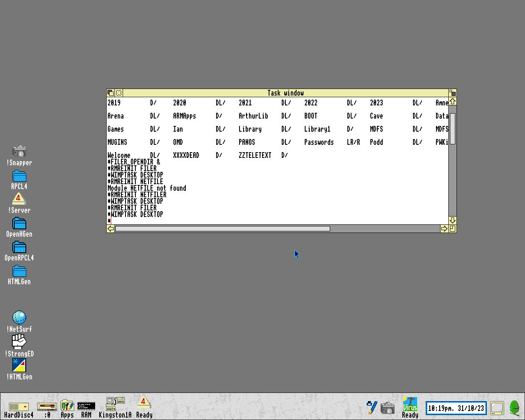Click the Virus Ready icon on icon bar
Image resolution: width=525 pixels, height=420 pixels.
click(410, 404)
